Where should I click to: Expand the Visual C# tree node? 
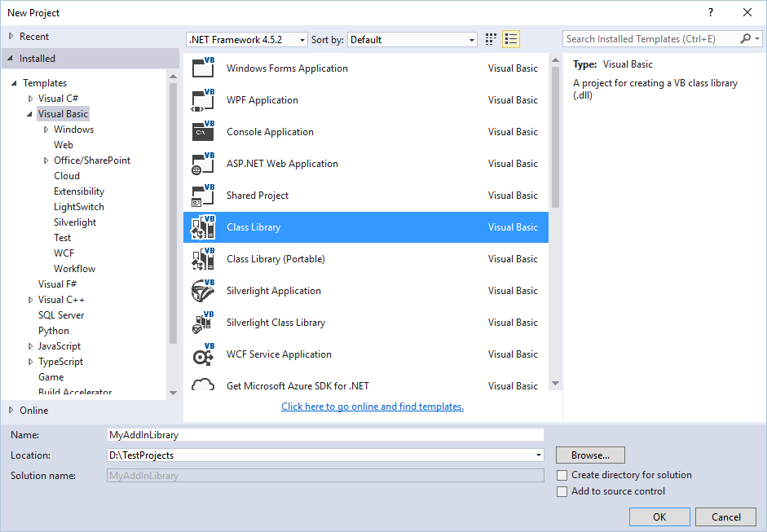[x=31, y=99]
